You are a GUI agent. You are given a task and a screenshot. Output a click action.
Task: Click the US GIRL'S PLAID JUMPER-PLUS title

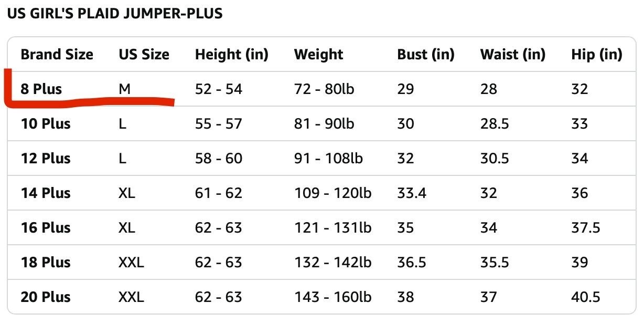point(115,14)
